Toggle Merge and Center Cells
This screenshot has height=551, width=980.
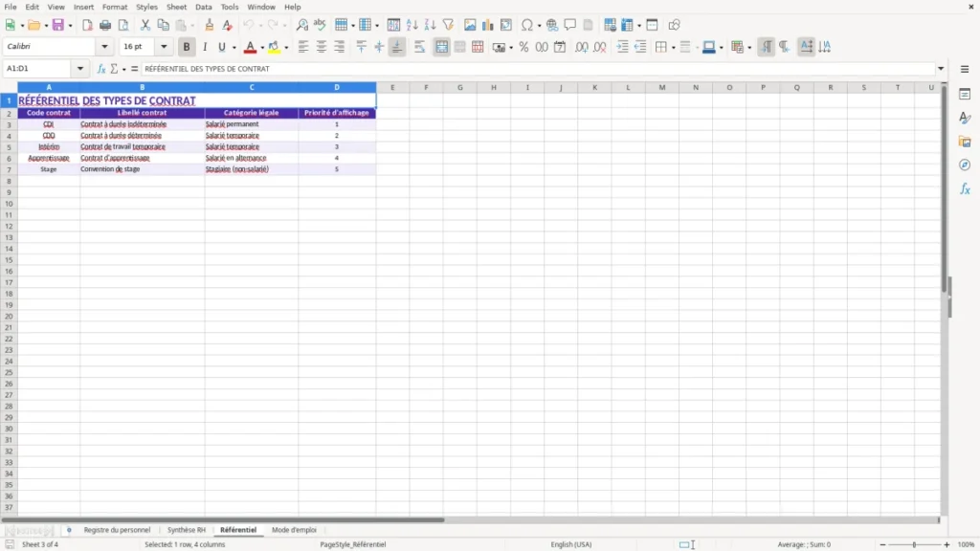[442, 47]
